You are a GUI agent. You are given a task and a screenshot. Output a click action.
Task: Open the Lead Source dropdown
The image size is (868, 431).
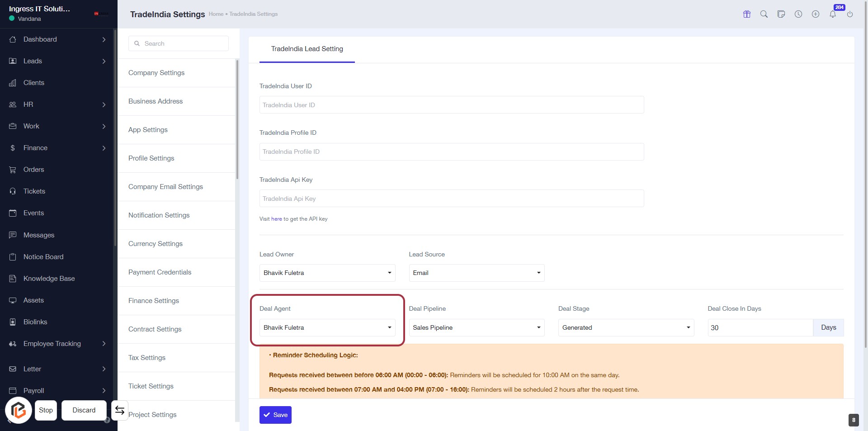(476, 273)
